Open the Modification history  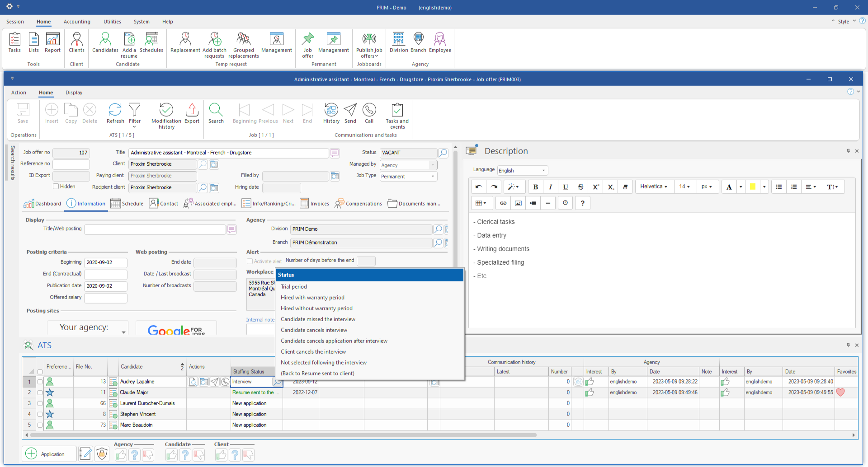pyautogui.click(x=166, y=116)
